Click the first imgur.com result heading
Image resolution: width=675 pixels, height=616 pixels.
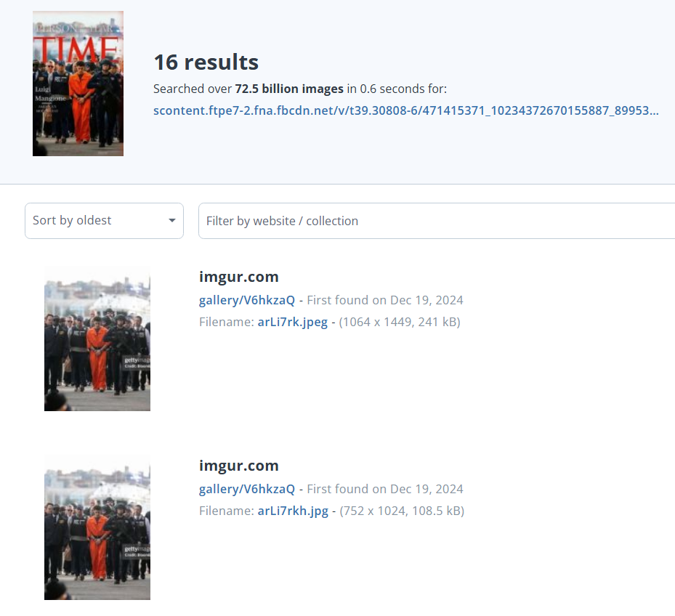[x=238, y=277]
